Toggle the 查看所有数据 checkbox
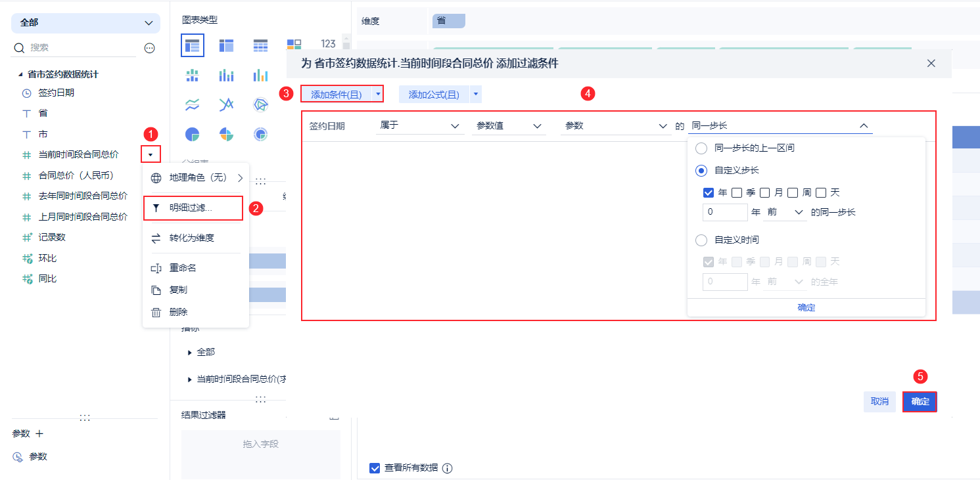The height and width of the screenshot is (480, 980). pyautogui.click(x=375, y=468)
